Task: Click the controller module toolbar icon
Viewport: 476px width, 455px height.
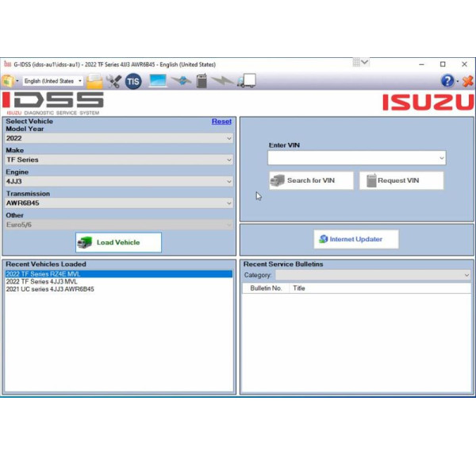Action: (202, 81)
